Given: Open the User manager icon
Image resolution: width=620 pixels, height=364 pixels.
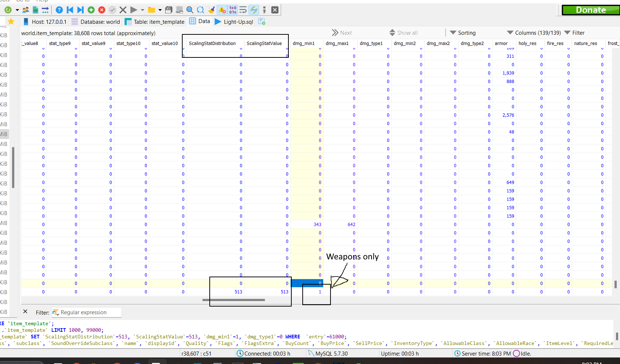Looking at the screenshot, I should [26, 10].
